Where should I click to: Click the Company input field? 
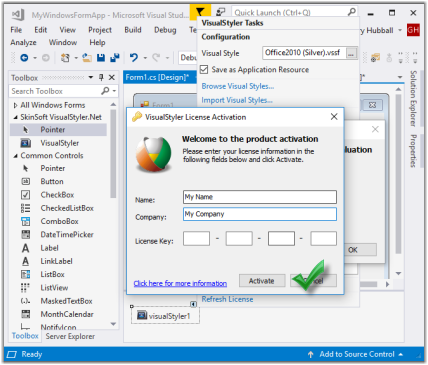pyautogui.click(x=260, y=214)
